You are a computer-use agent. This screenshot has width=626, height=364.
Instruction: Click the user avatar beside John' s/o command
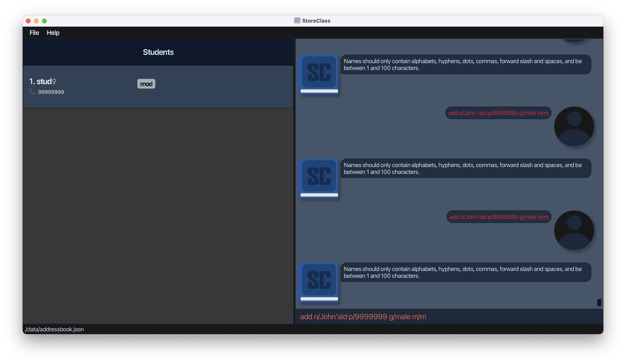(x=574, y=126)
